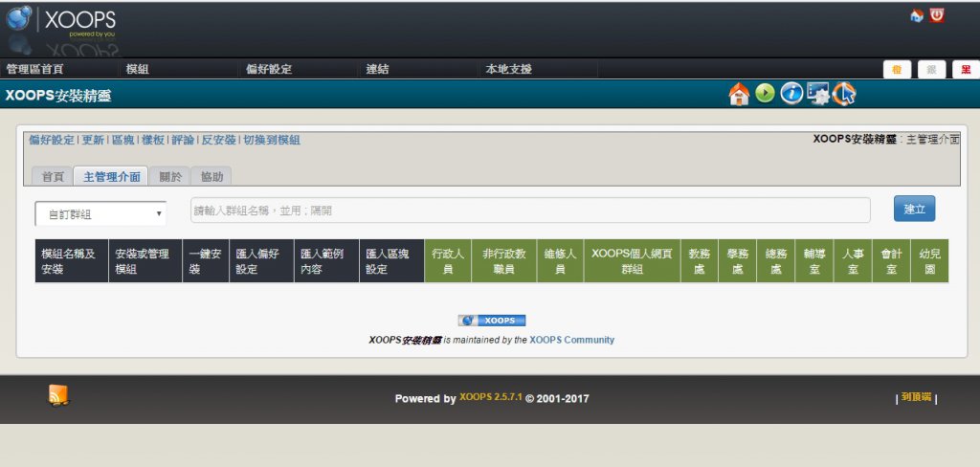This screenshot has width=980, height=467.
Task: Select the 主管理介面 tab
Action: click(x=111, y=177)
